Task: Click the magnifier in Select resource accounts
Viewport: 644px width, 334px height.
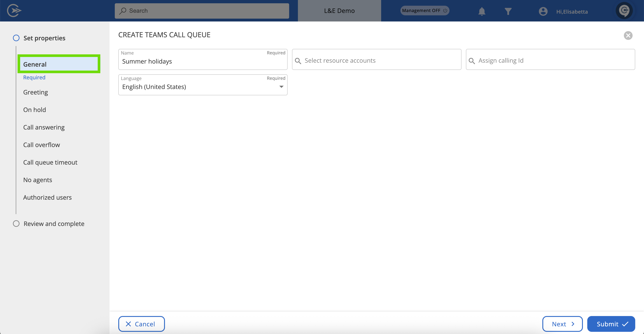Action: [298, 61]
